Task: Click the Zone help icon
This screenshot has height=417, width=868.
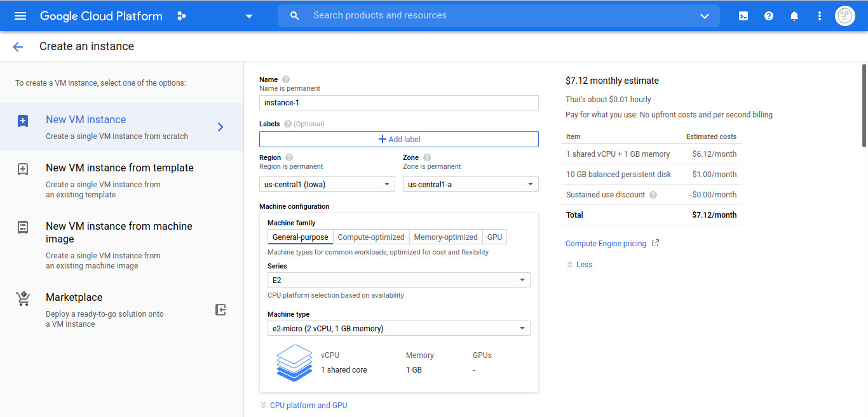Action: [x=427, y=157]
